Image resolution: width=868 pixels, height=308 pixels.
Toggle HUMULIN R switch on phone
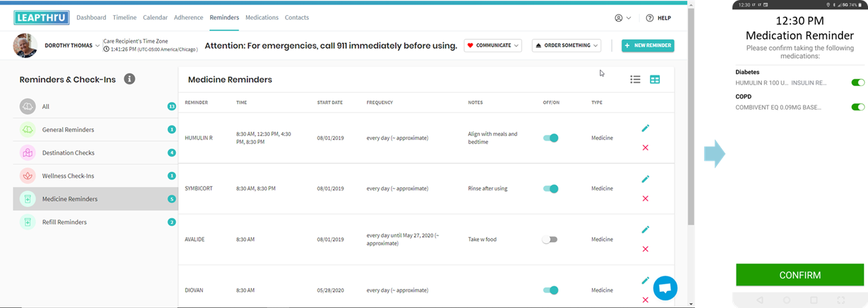click(x=858, y=83)
